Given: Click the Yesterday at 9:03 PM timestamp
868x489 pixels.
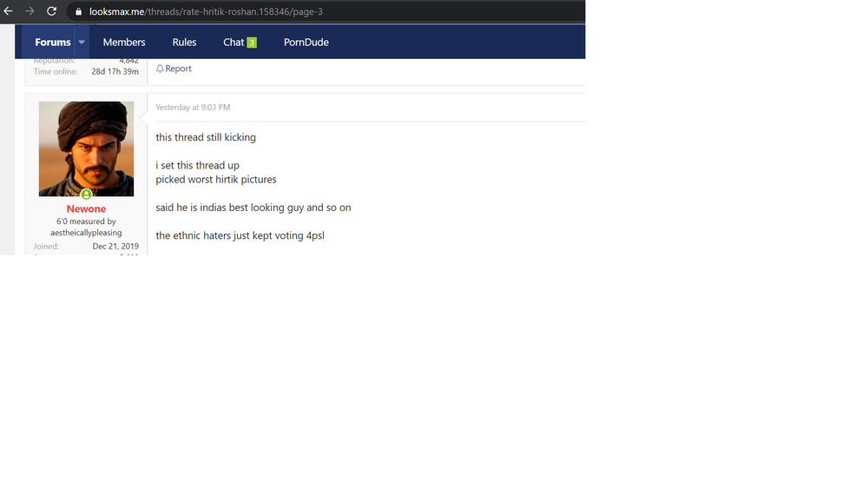Looking at the screenshot, I should [x=193, y=108].
